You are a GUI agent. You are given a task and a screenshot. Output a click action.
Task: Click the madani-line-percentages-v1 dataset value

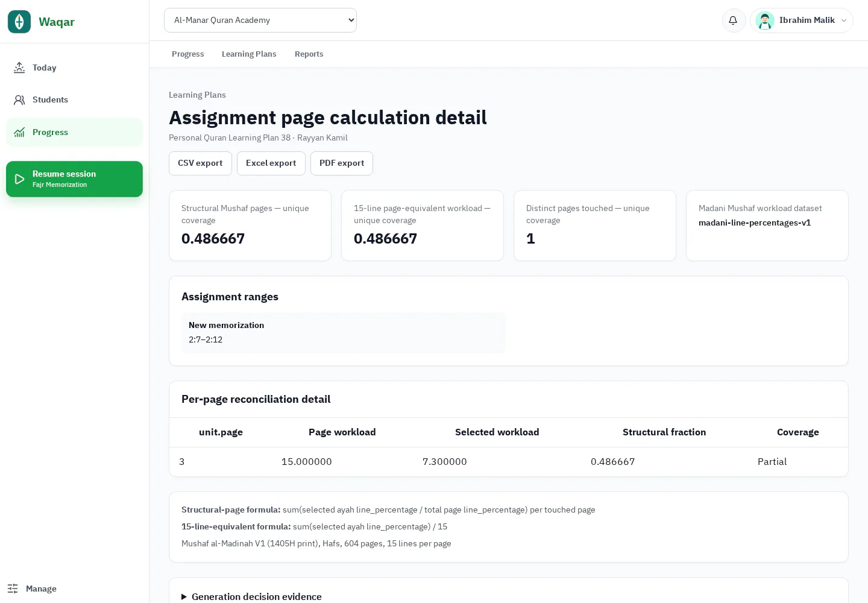pos(755,223)
